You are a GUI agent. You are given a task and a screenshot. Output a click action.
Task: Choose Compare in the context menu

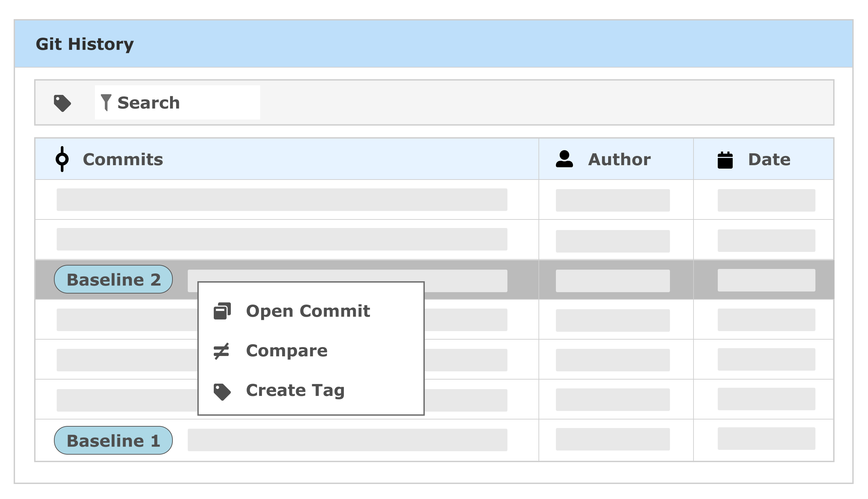pyautogui.click(x=287, y=350)
